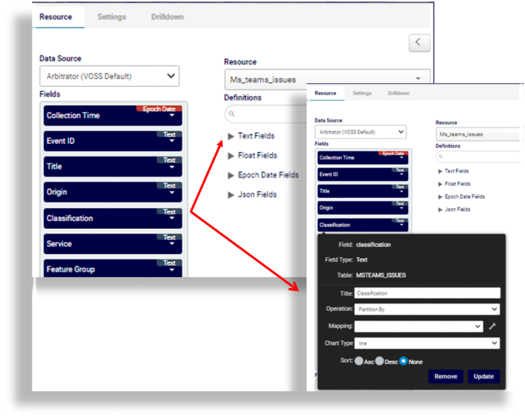
Task: Select Desc sort radio button
Action: (x=380, y=361)
